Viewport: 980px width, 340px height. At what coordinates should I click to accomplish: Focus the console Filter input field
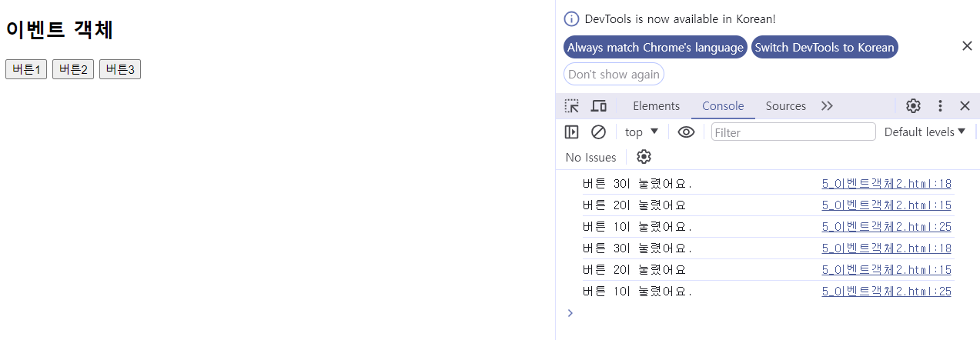tap(794, 132)
